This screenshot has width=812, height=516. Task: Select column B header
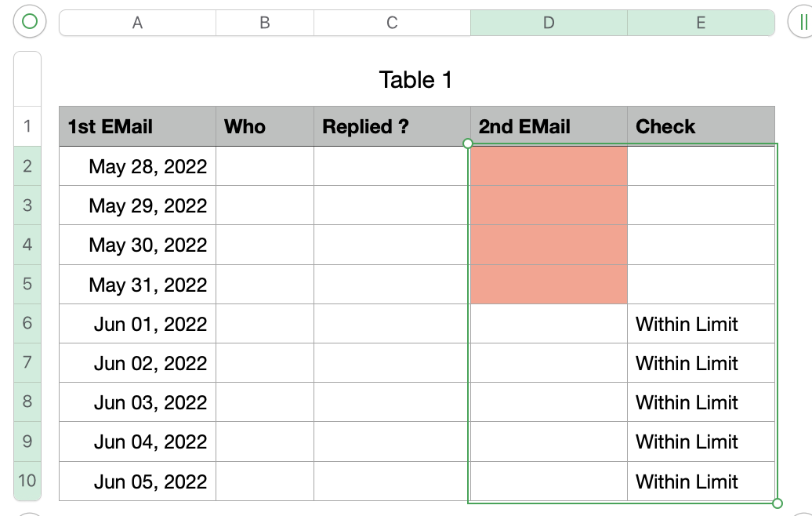pyautogui.click(x=265, y=23)
